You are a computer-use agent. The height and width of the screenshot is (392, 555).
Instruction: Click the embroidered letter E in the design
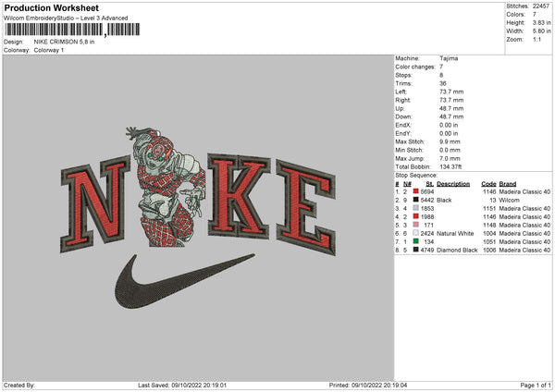click(x=306, y=207)
